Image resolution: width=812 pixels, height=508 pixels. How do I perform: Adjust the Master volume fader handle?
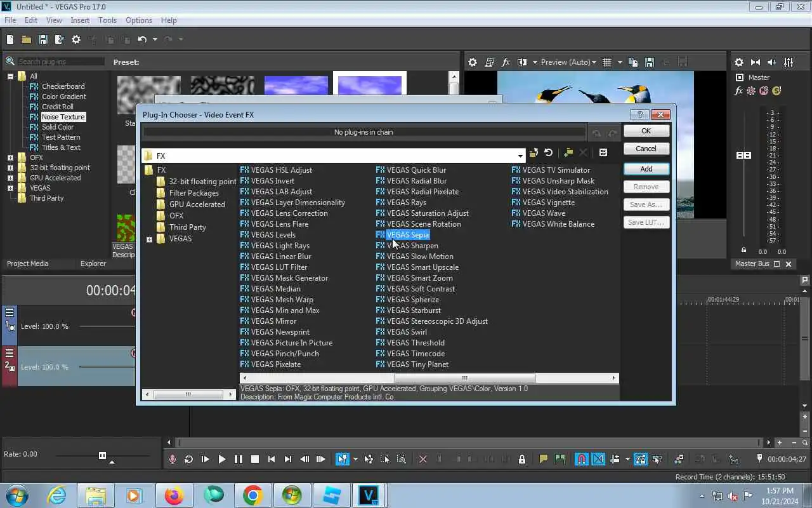tap(743, 156)
